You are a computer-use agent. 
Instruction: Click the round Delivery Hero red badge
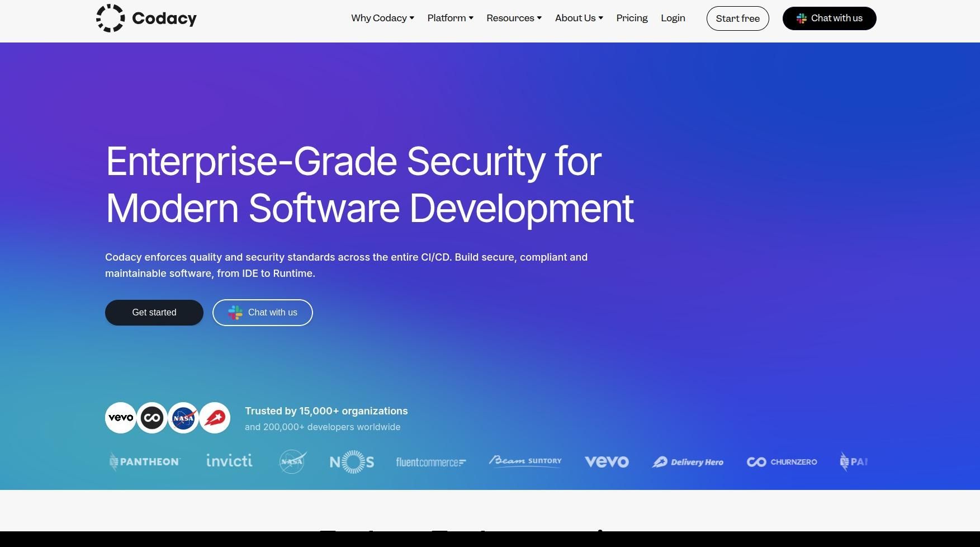coord(215,418)
